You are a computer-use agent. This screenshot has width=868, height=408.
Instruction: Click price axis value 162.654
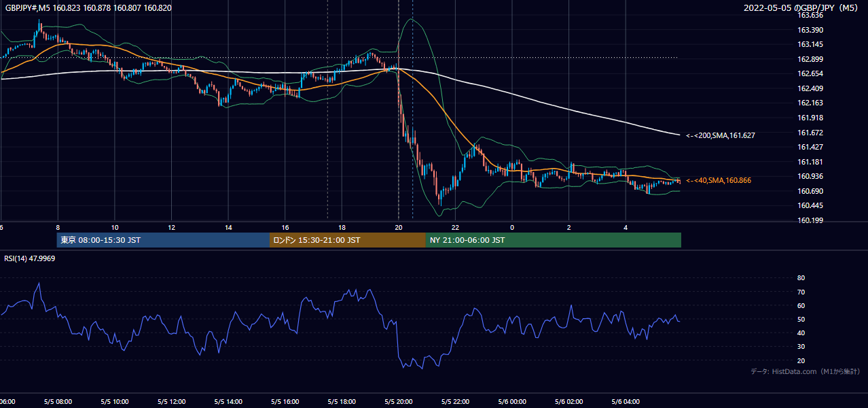coord(810,73)
